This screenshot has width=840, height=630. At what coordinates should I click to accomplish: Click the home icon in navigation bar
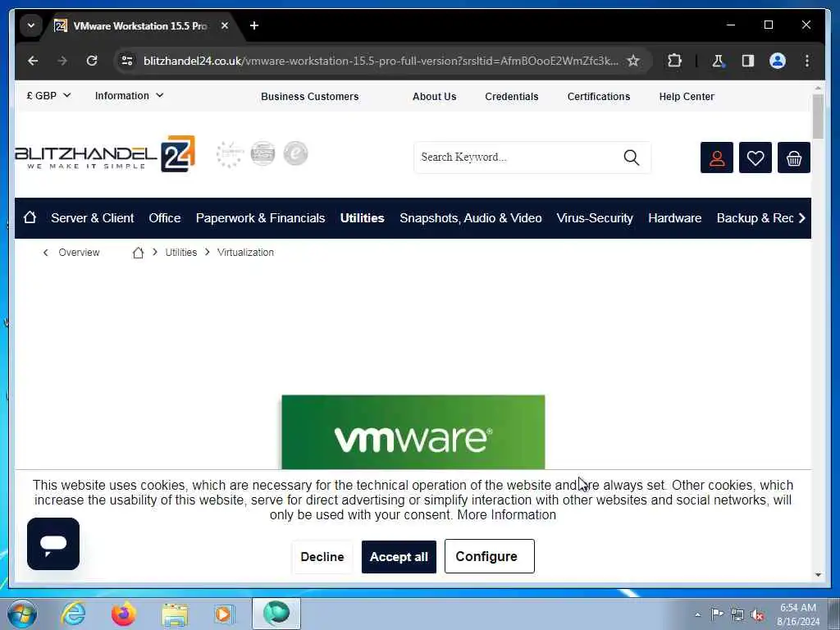[30, 217]
